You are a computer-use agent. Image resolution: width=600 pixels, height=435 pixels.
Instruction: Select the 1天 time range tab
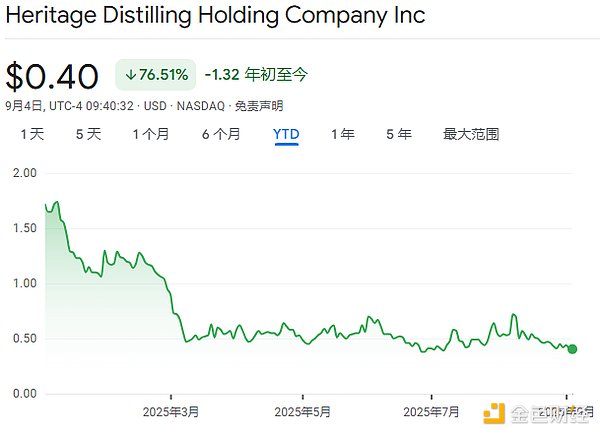coord(32,134)
